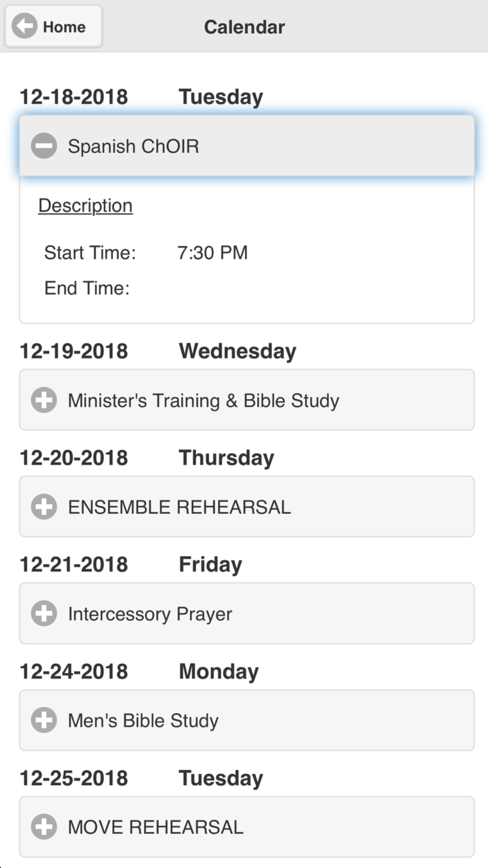Tap the 12-24-2018 Monday date heading

coord(139,671)
